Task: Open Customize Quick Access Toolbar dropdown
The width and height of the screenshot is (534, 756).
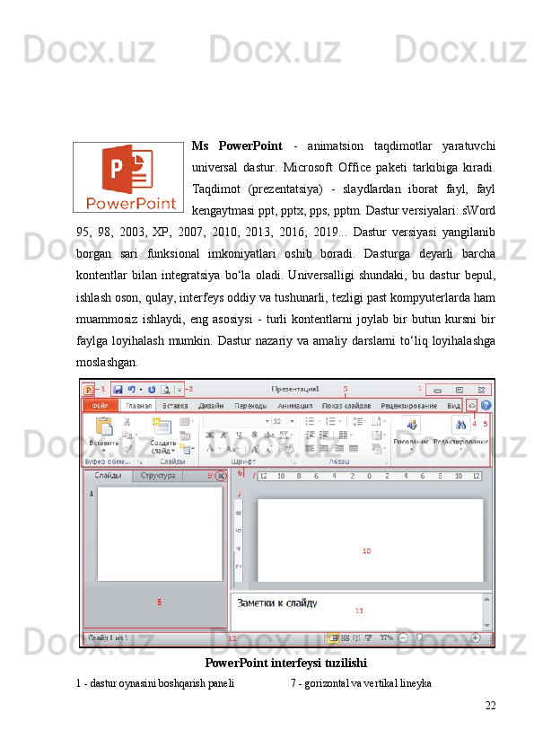Action: (x=179, y=390)
